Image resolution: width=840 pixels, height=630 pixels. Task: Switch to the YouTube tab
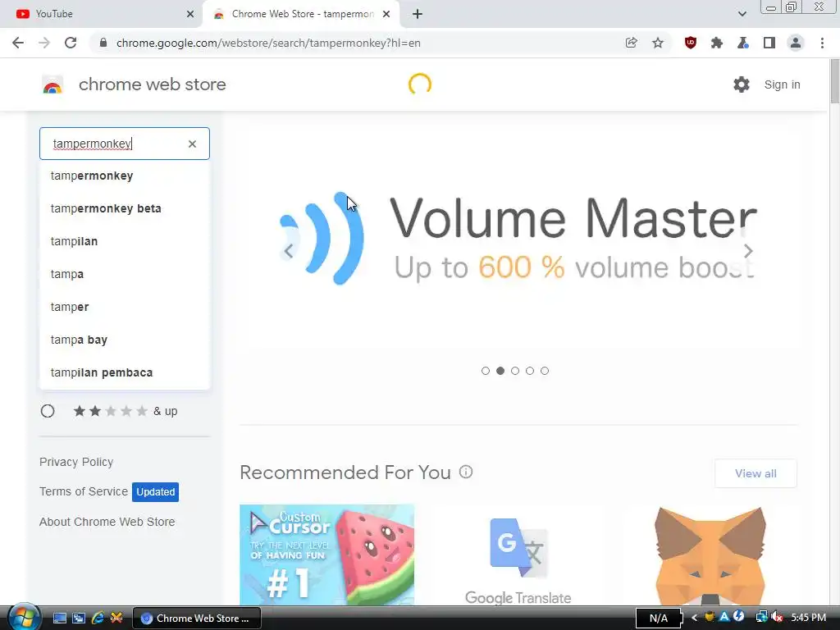[102, 14]
